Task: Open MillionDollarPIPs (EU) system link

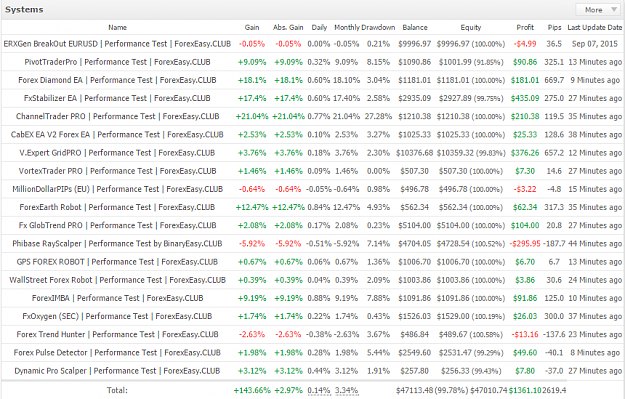Action: [117, 189]
